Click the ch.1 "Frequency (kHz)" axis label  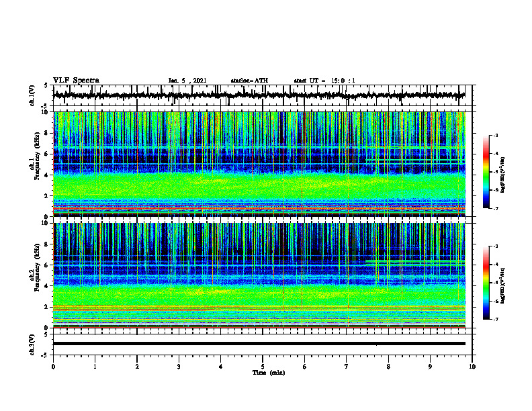click(37, 156)
